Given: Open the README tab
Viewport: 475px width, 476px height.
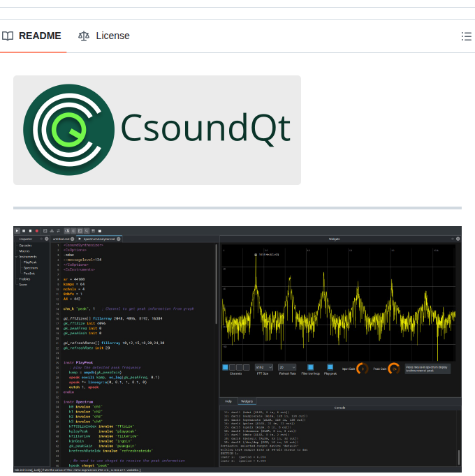Looking at the screenshot, I should pyautogui.click(x=32, y=36).
